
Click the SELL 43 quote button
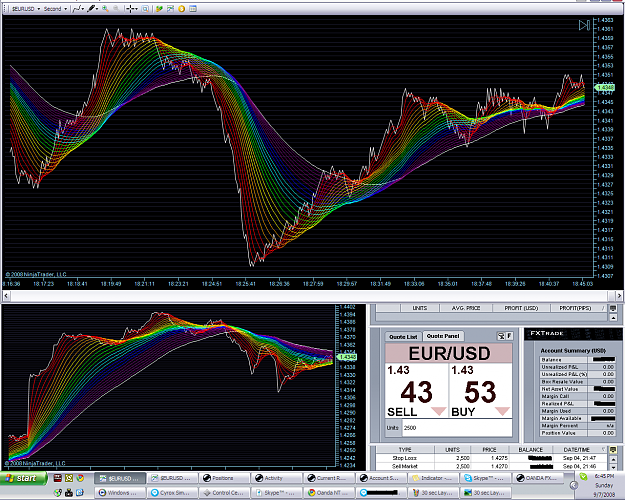[417, 391]
